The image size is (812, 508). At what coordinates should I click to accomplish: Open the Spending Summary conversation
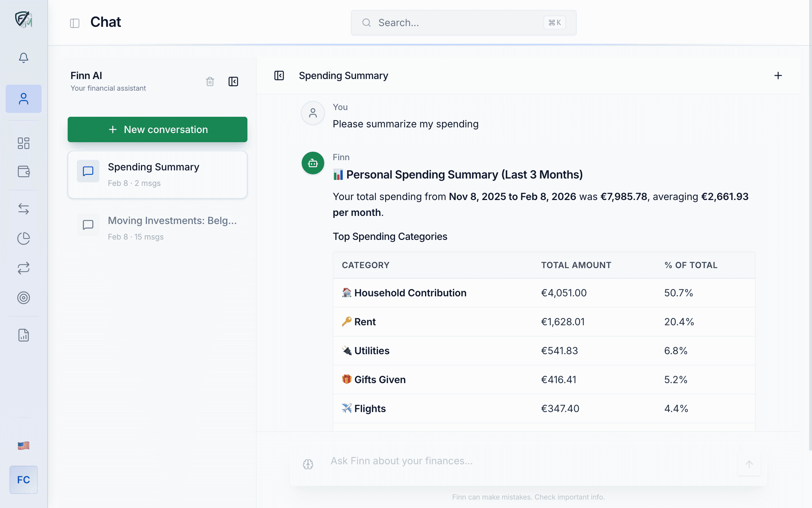[x=157, y=175]
